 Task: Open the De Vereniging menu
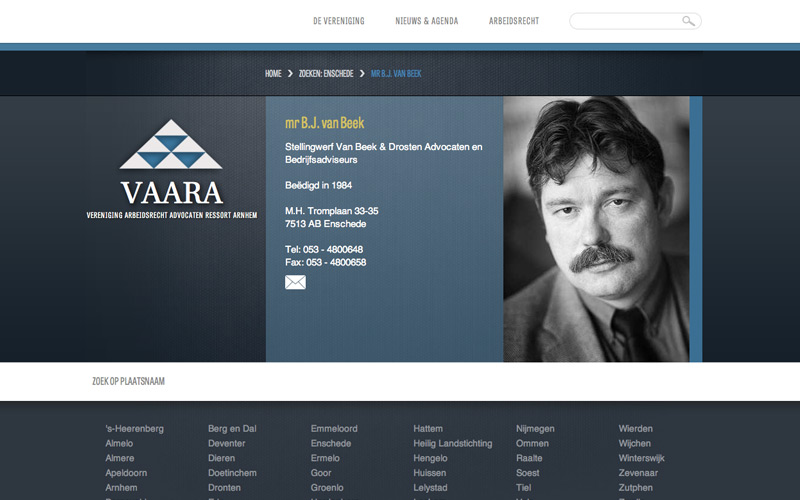(338, 21)
